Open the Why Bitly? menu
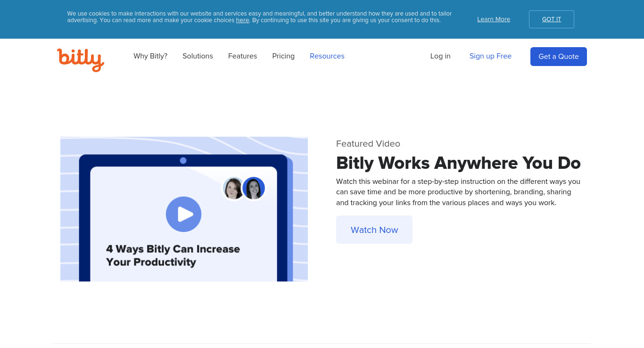 click(x=150, y=56)
